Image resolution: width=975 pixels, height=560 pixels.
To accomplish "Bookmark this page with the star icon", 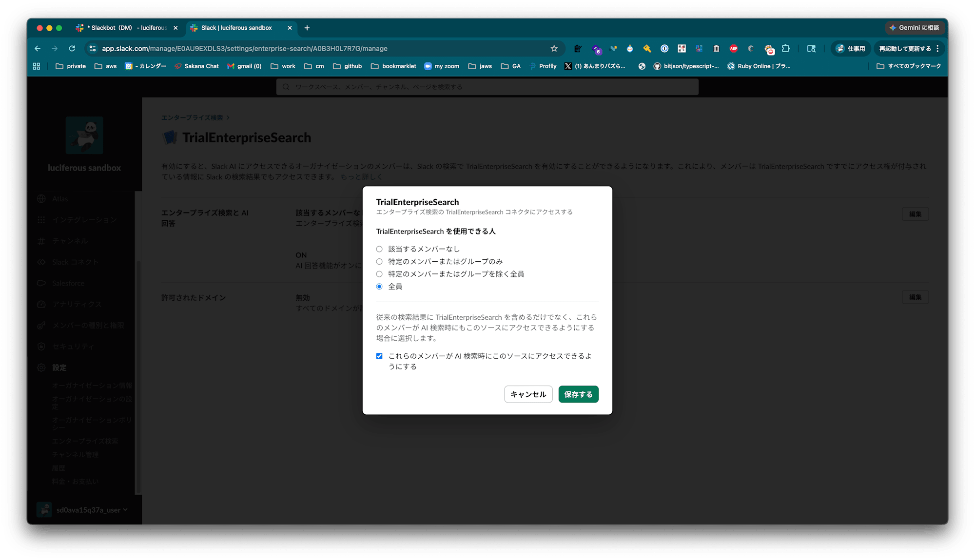I will click(x=554, y=49).
